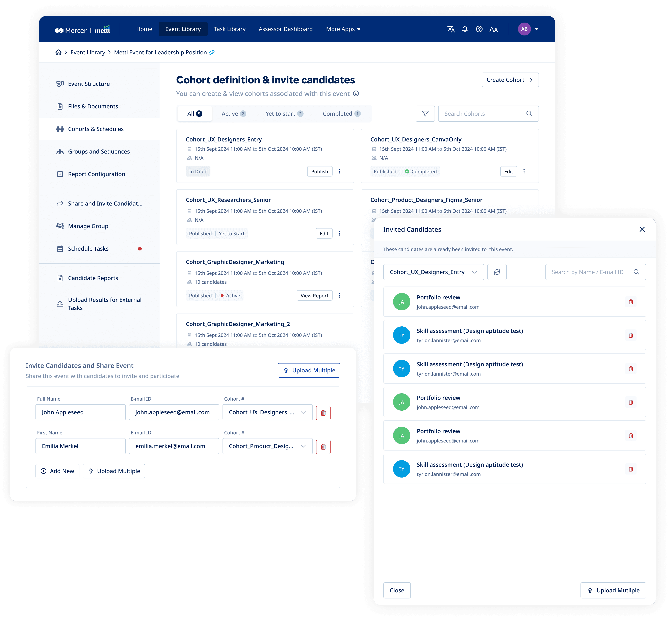Click the font size AA icon
The image size is (672, 621).
click(493, 30)
